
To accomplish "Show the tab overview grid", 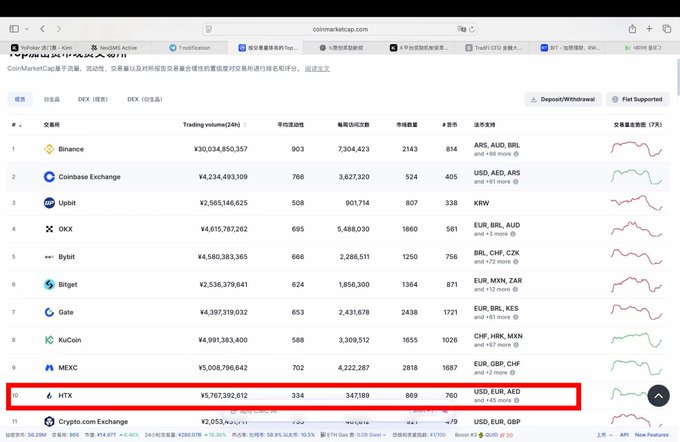I will [667, 29].
